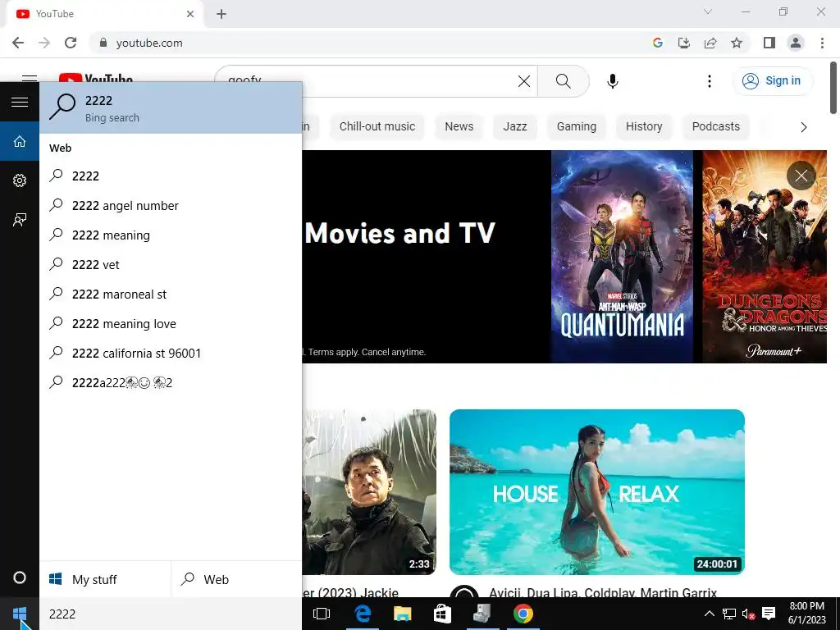Open the clock showing 8:00 PM

(807, 614)
